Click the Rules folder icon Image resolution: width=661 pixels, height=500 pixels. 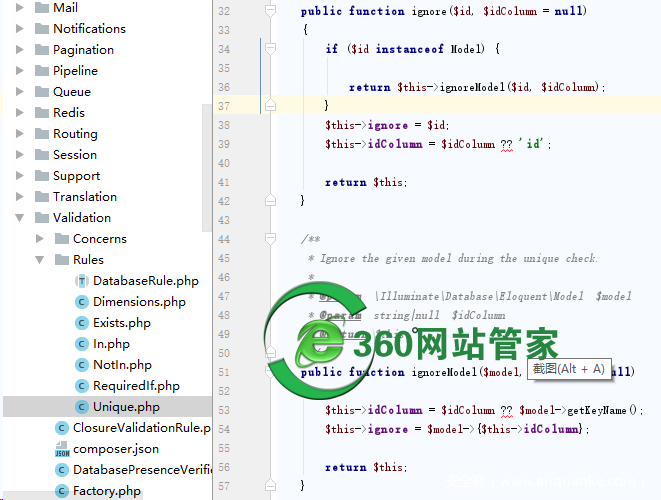pos(62,260)
